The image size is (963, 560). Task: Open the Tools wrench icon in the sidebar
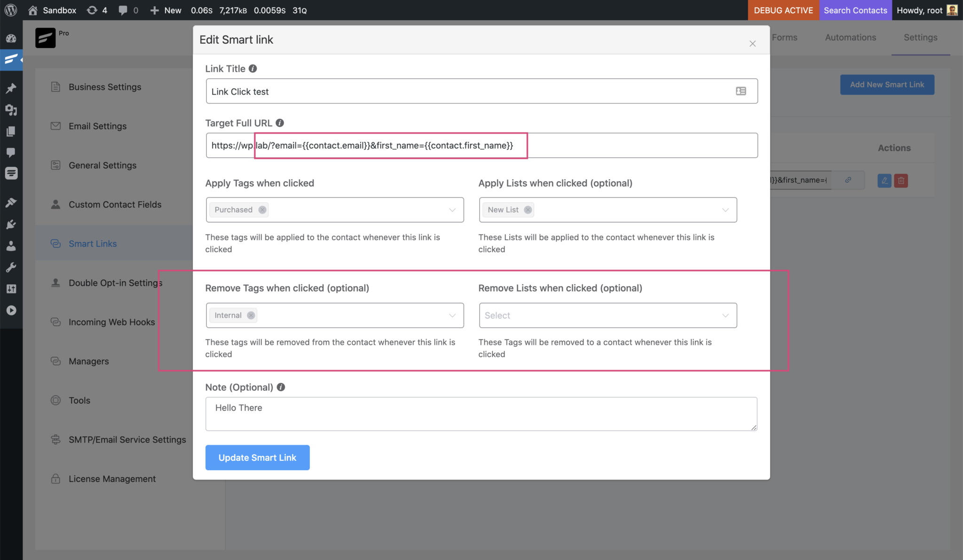pos(11,267)
